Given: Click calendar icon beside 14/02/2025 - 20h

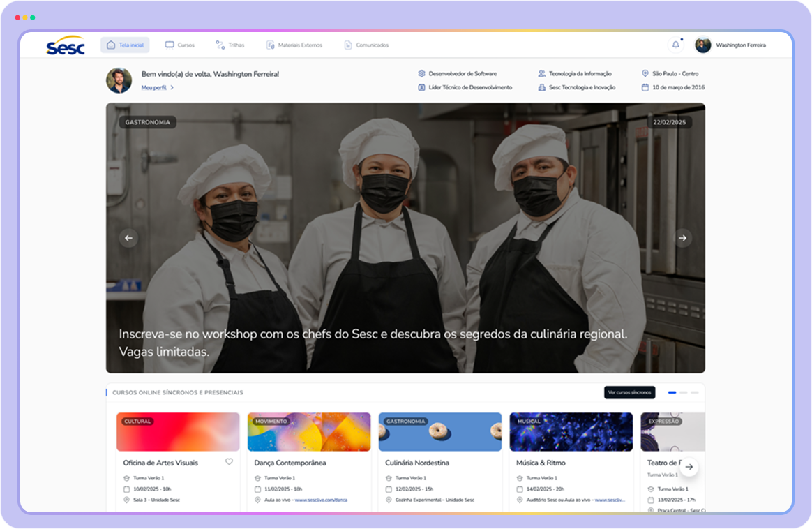Looking at the screenshot, I should click(x=520, y=489).
